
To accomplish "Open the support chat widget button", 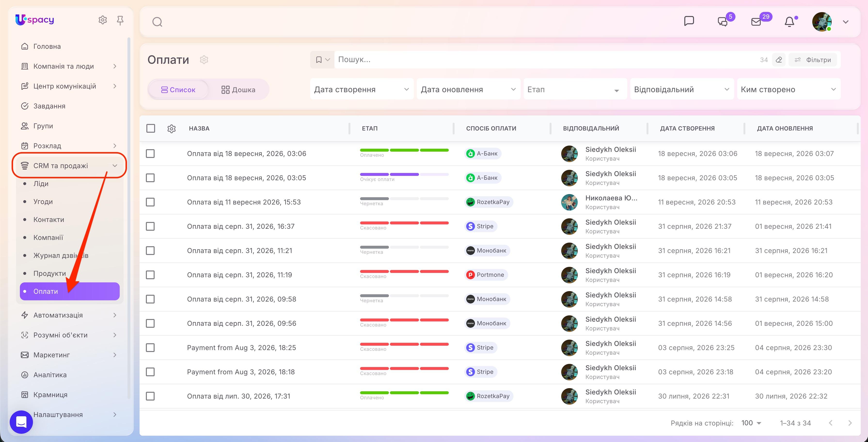I will [x=21, y=422].
